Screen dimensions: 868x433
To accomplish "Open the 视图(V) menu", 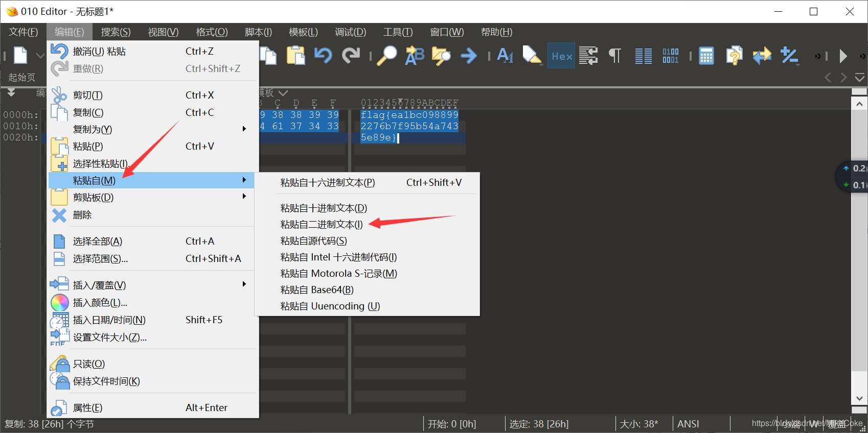I will coord(163,32).
